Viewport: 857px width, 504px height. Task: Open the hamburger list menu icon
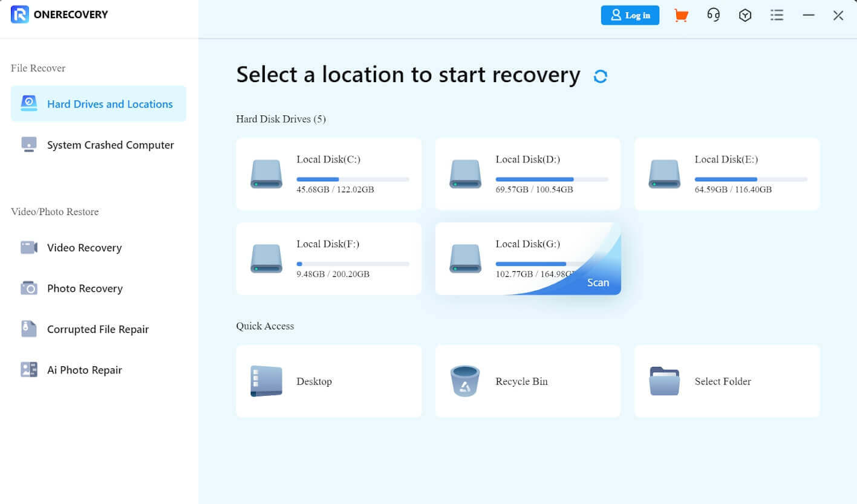777,16
